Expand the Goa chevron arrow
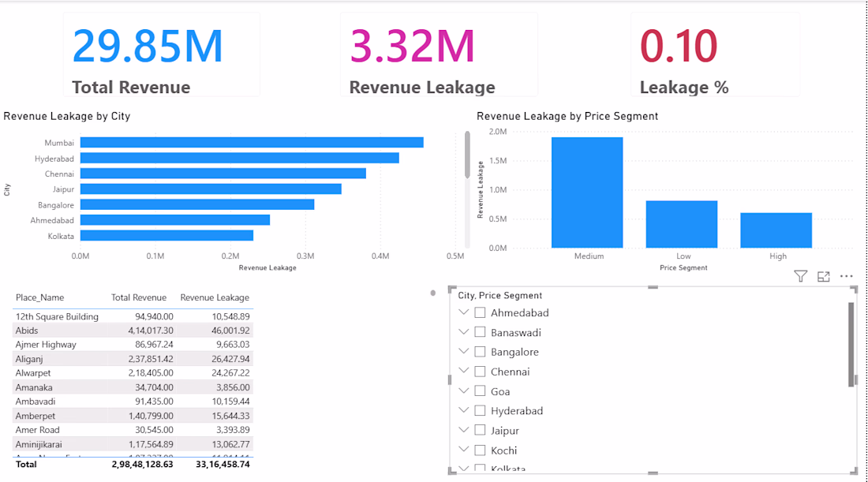The width and height of the screenshot is (868, 482). 464,390
